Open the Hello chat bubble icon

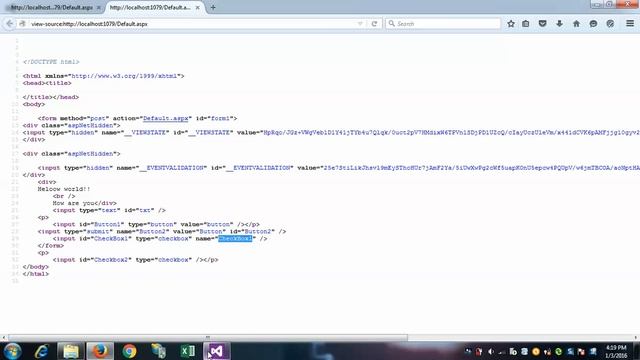tap(593, 24)
